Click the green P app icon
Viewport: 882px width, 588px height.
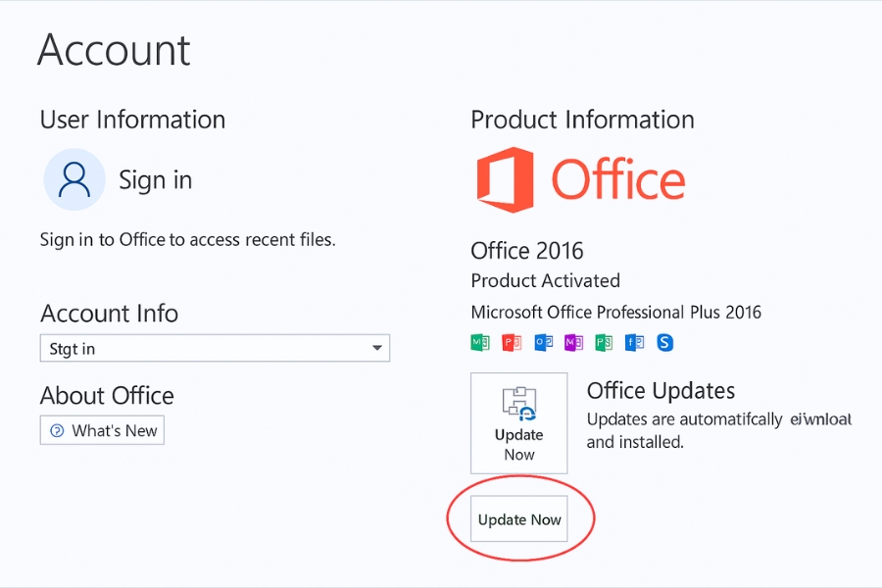[x=604, y=342]
